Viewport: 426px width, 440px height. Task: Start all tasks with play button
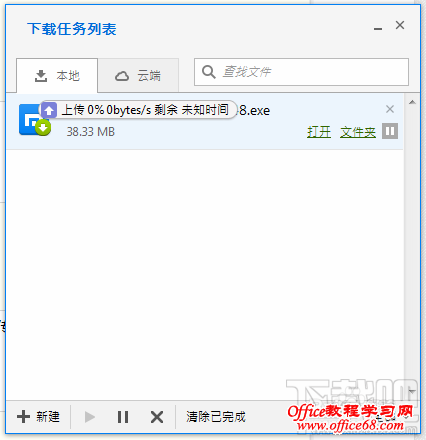[x=90, y=417]
